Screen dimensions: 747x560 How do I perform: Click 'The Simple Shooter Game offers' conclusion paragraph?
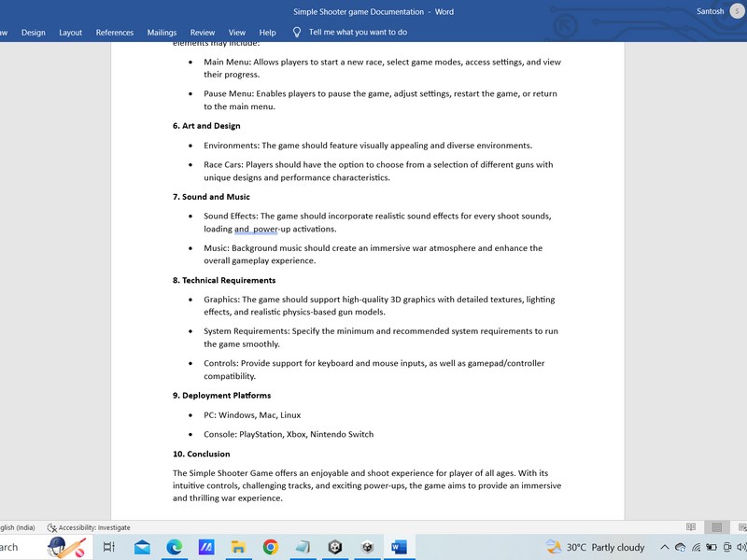[367, 485]
